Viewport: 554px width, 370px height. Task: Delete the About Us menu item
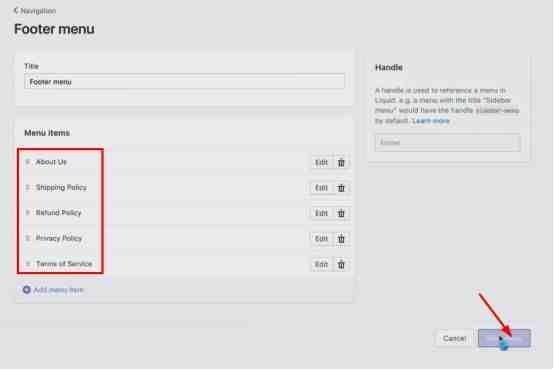(341, 163)
